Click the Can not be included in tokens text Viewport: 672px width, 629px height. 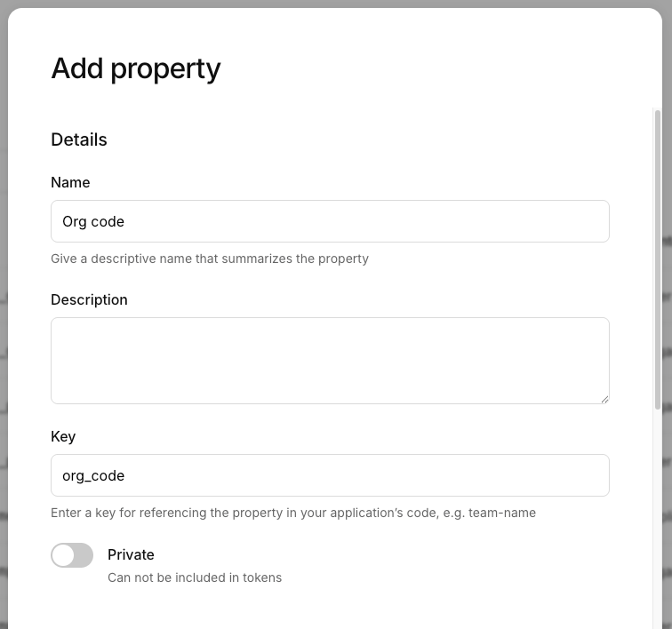(194, 577)
